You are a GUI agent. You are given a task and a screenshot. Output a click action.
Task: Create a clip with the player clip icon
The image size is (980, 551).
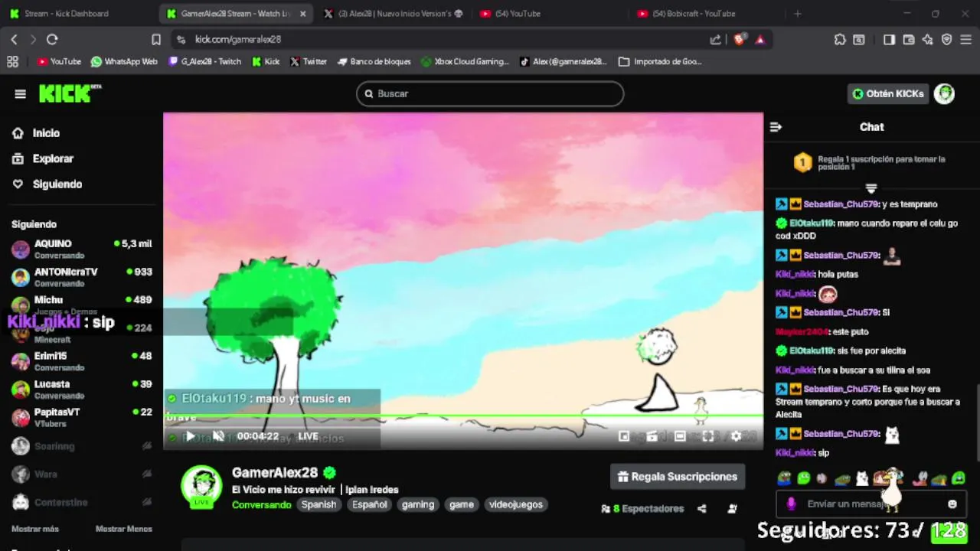point(652,436)
